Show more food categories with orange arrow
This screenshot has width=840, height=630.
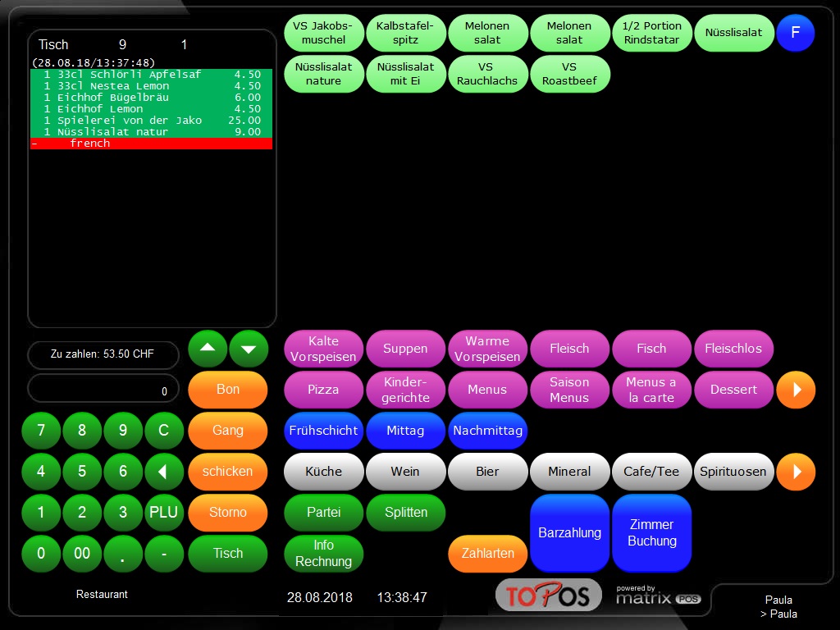pos(796,390)
